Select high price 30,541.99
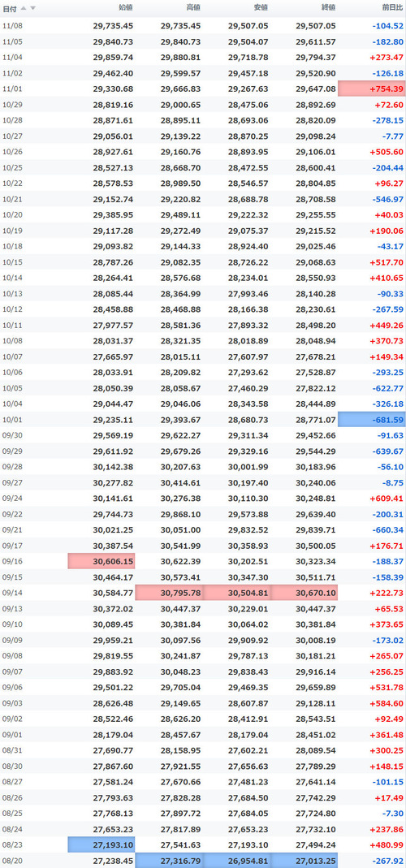The height and width of the screenshot is (868, 406). (x=180, y=546)
